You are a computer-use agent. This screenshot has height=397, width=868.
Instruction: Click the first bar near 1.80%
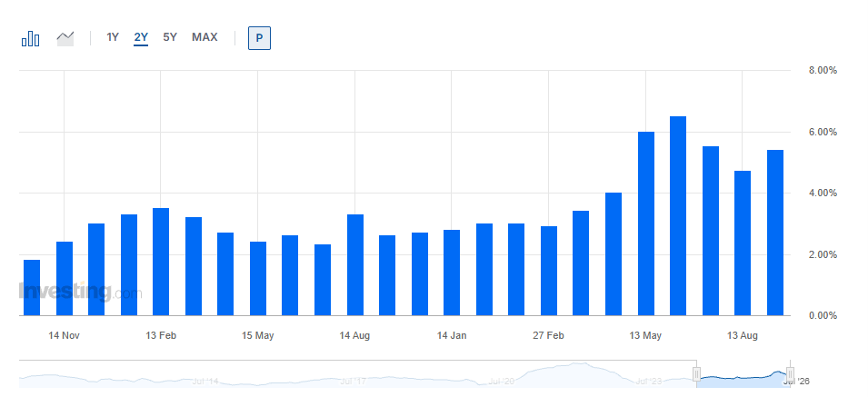tap(32, 287)
